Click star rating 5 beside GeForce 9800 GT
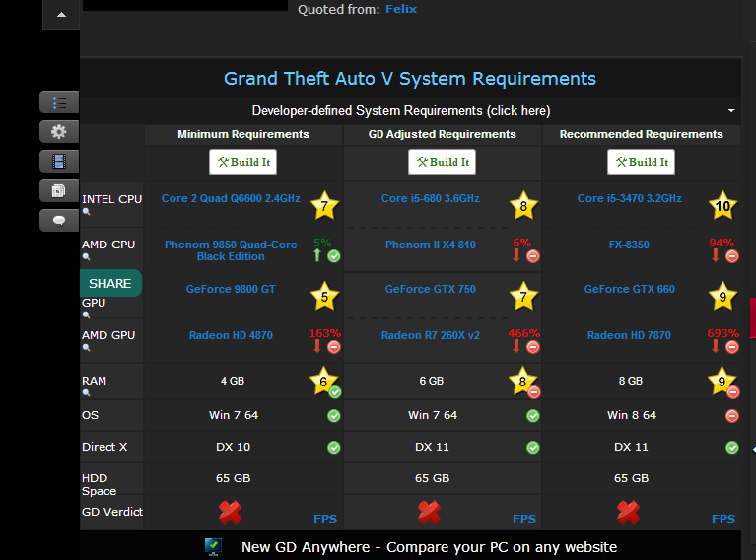 pyautogui.click(x=324, y=296)
